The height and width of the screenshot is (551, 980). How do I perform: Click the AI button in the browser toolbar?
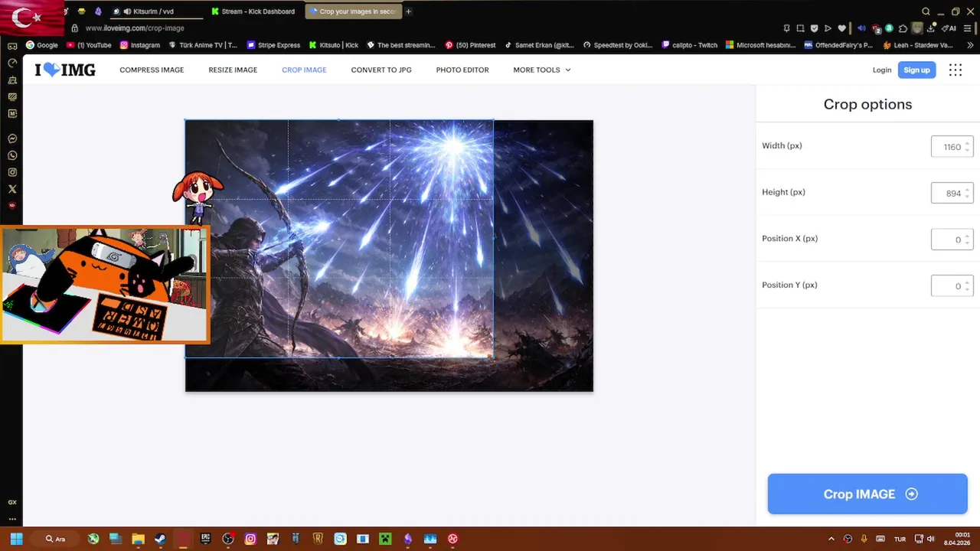(948, 28)
